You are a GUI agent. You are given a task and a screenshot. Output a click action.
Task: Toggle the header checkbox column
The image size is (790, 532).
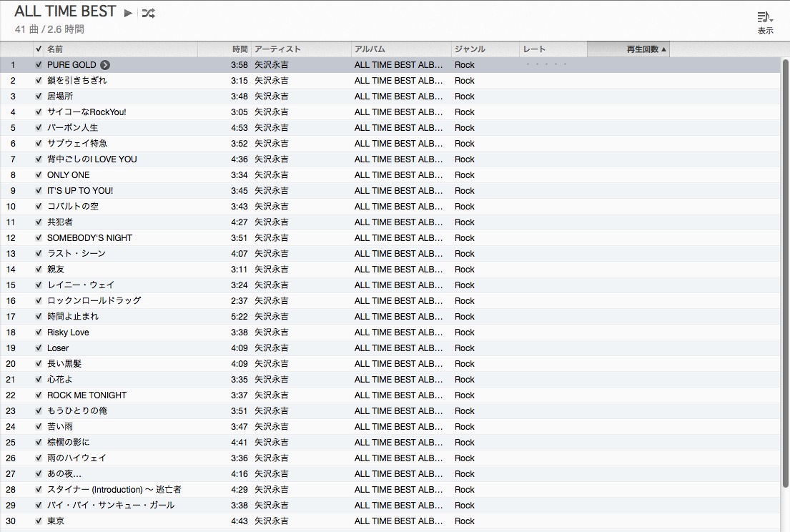39,49
